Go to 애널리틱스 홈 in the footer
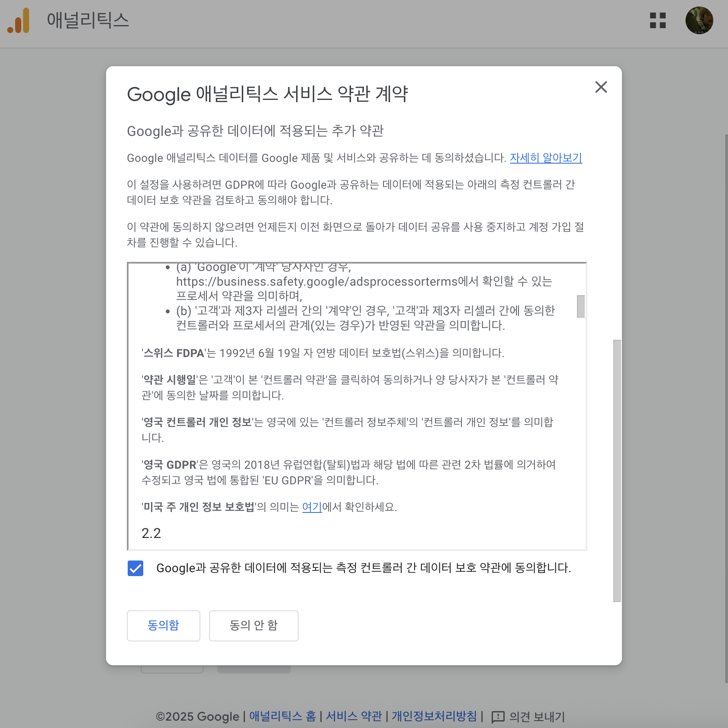728x728 pixels. tap(282, 716)
